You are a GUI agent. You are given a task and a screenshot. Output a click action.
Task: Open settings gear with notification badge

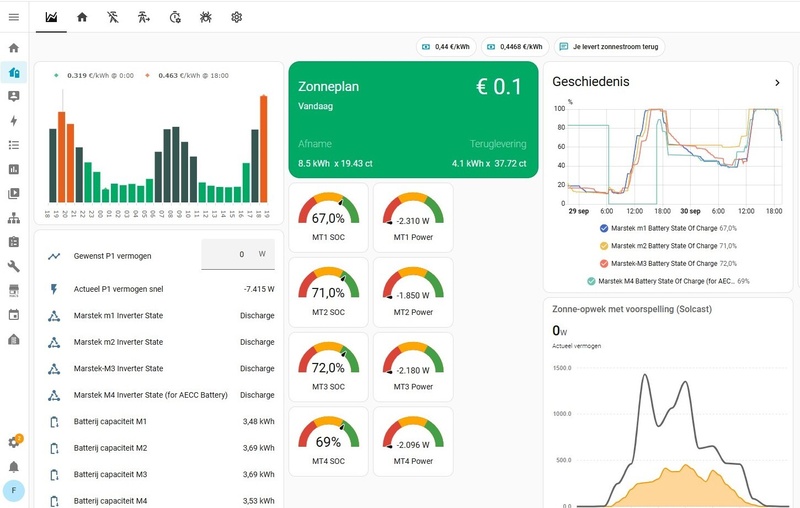(15, 442)
